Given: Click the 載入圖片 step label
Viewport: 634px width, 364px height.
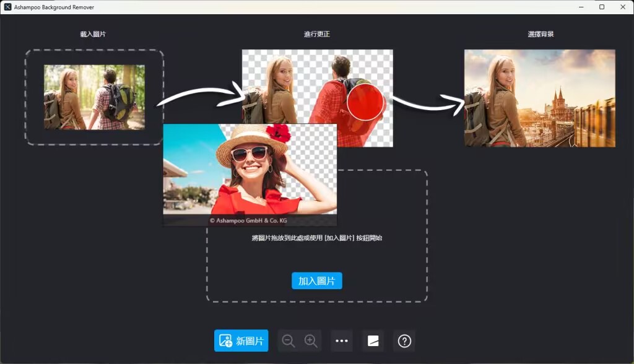Looking at the screenshot, I should point(93,34).
